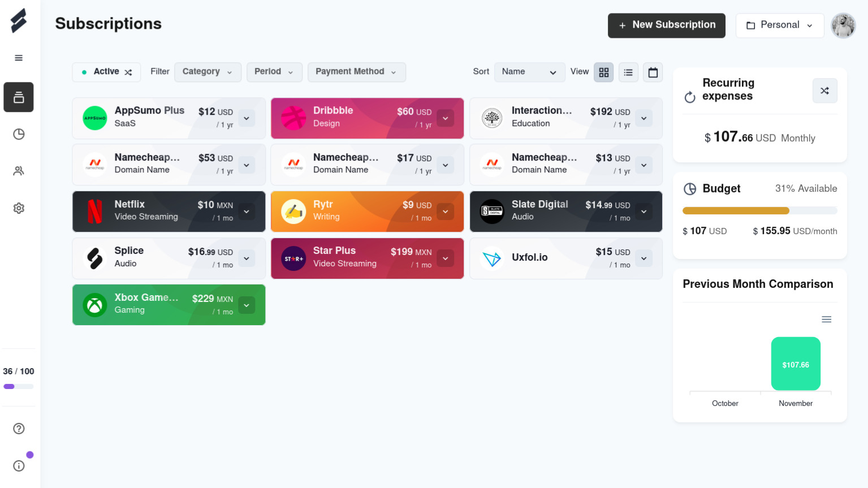The height and width of the screenshot is (488, 868).
Task: Open the Personal workspace menu
Action: pyautogui.click(x=779, y=25)
